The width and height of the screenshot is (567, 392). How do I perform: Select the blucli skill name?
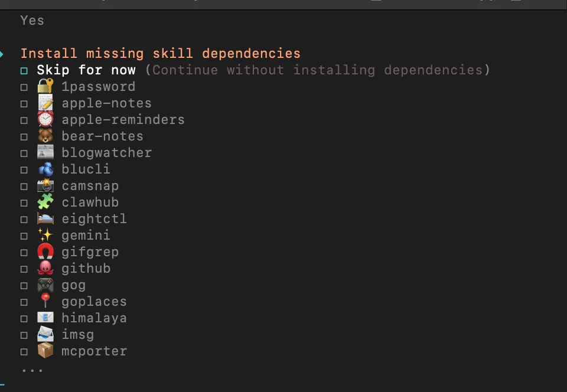[86, 169]
